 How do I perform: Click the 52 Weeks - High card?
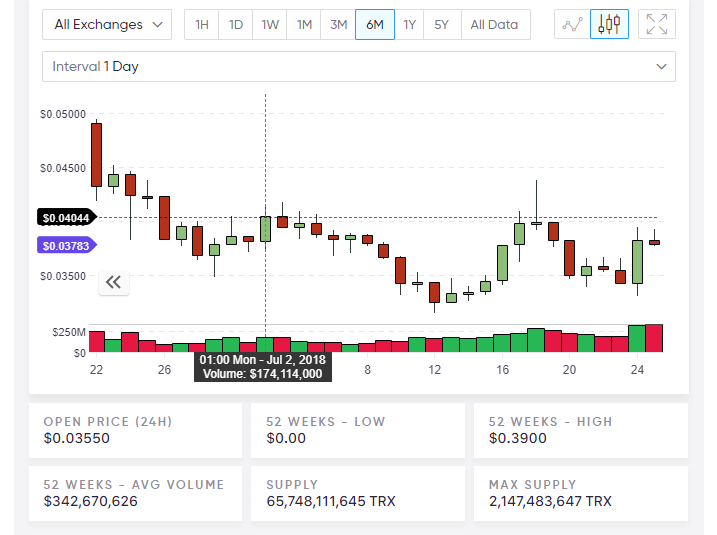pos(580,430)
